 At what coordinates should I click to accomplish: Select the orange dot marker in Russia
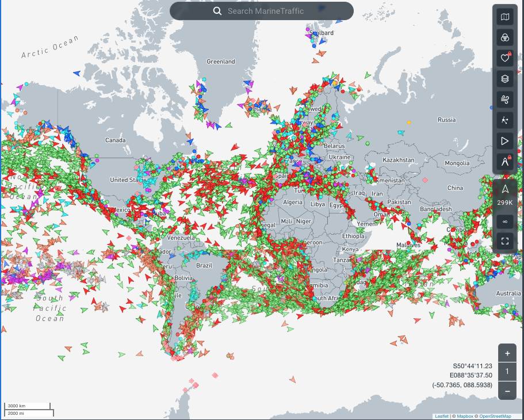point(409,123)
